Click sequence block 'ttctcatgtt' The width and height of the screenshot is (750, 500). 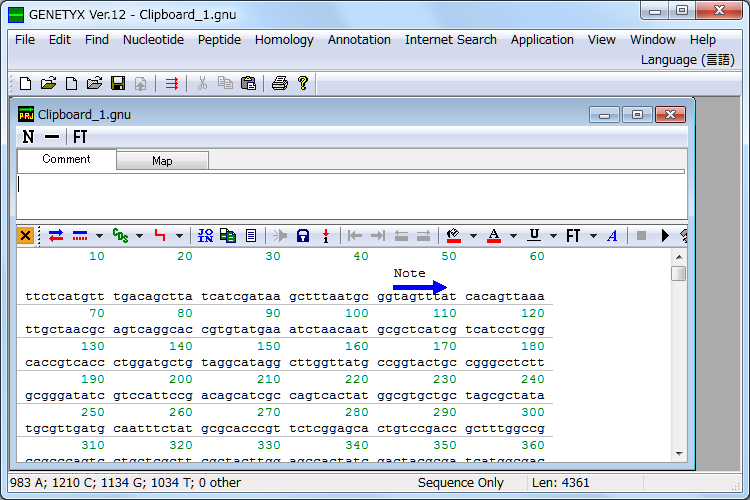tap(65, 297)
